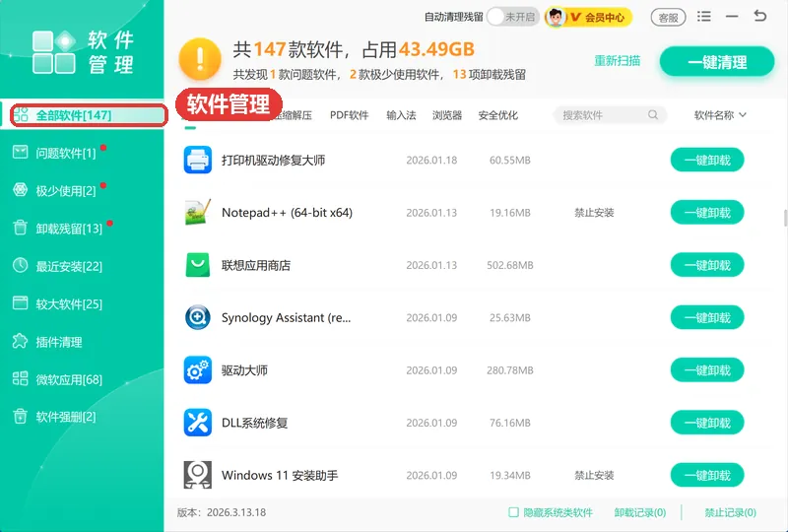Click the 联想应用商店 green bag icon

198,265
